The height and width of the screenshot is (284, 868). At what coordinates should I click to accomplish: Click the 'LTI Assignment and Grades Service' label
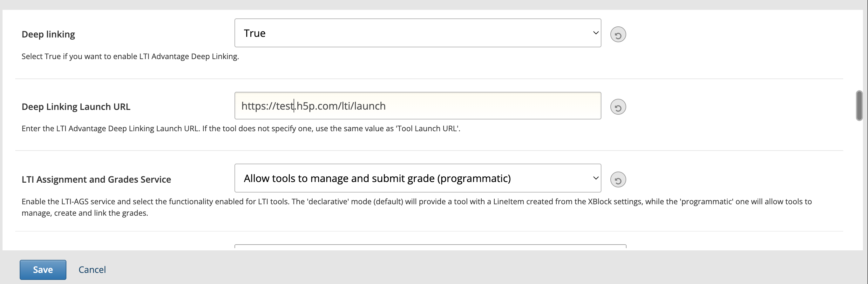tap(96, 179)
